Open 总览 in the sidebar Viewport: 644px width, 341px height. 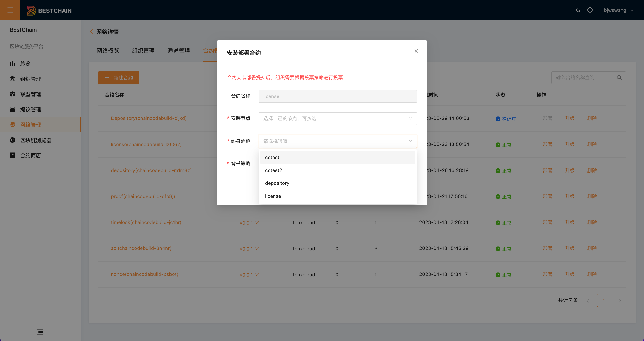pos(40,64)
